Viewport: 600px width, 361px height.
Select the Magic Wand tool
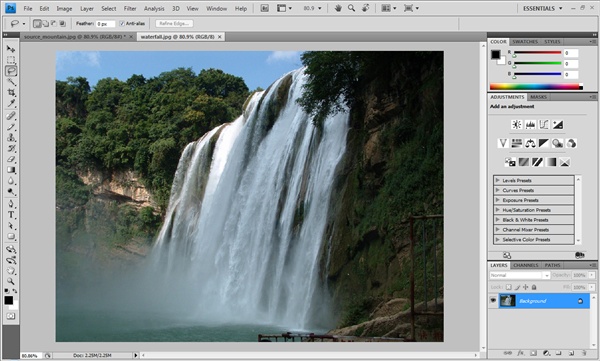tap(11, 82)
